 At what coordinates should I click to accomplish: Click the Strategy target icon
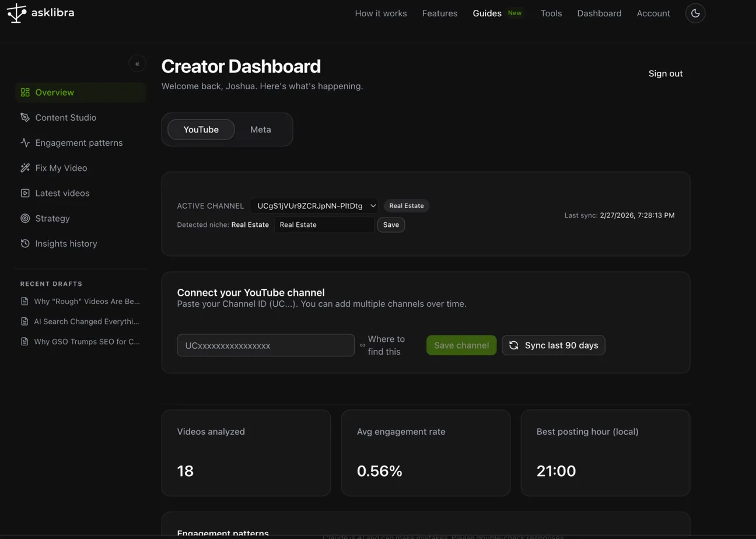coord(25,218)
